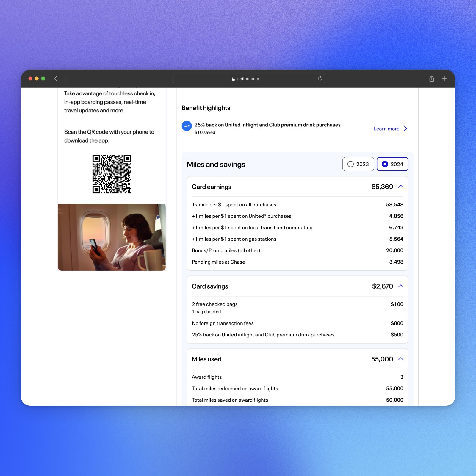Click the 55,000 miles used total

pyautogui.click(x=382, y=359)
